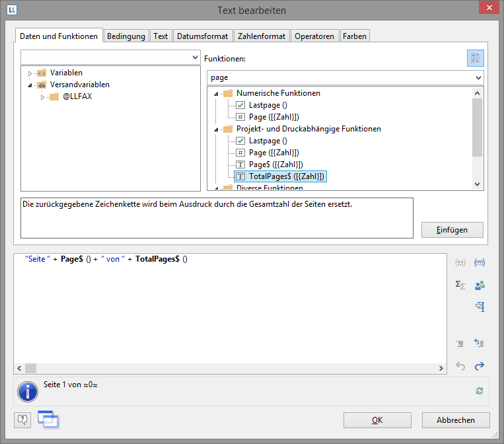Image resolution: width=504 pixels, height=444 pixels.
Task: Click the help question mark icon
Action: 22,419
